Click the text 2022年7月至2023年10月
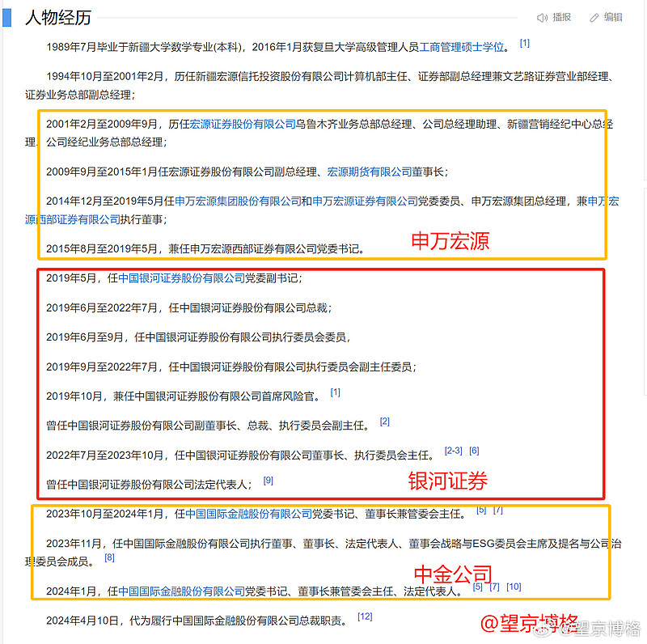The image size is (647, 644). coord(104,455)
